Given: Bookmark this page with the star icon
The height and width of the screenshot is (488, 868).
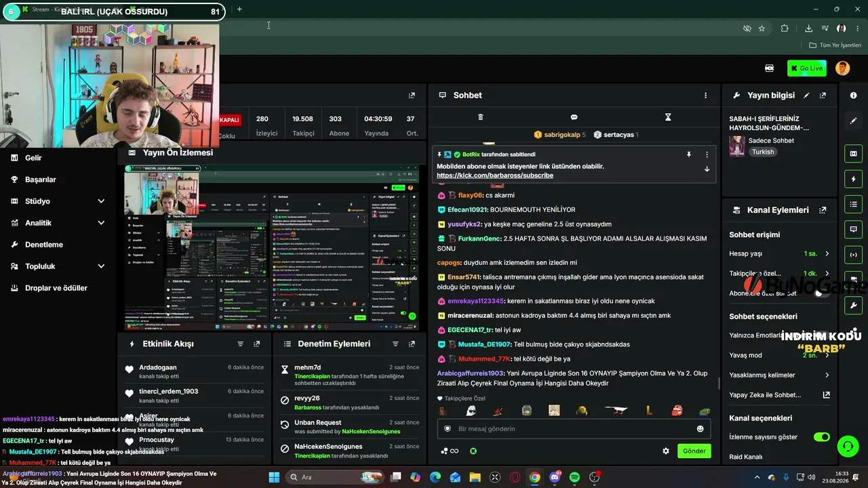Looking at the screenshot, I should pyautogui.click(x=762, y=28).
